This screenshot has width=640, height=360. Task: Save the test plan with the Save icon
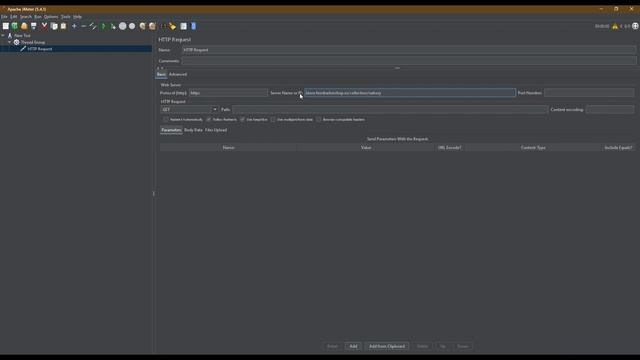[34, 26]
